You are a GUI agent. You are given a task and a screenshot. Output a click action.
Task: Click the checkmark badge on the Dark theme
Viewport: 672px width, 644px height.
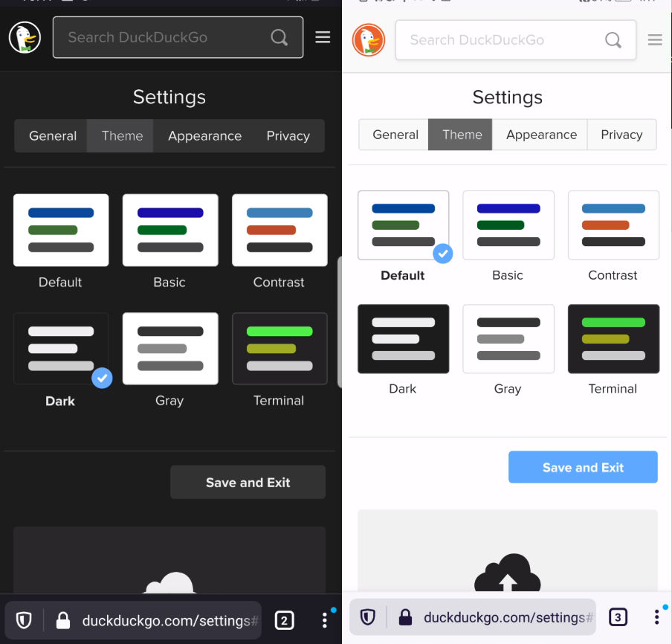[103, 379]
